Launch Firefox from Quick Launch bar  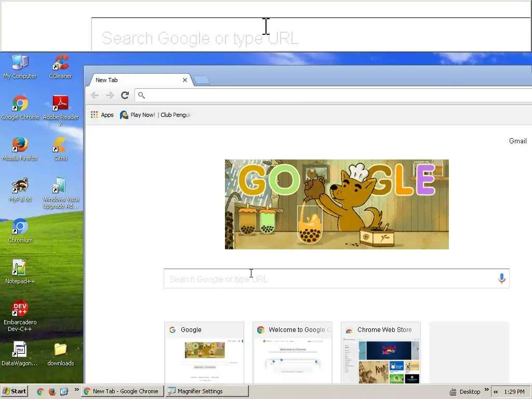pos(52,392)
